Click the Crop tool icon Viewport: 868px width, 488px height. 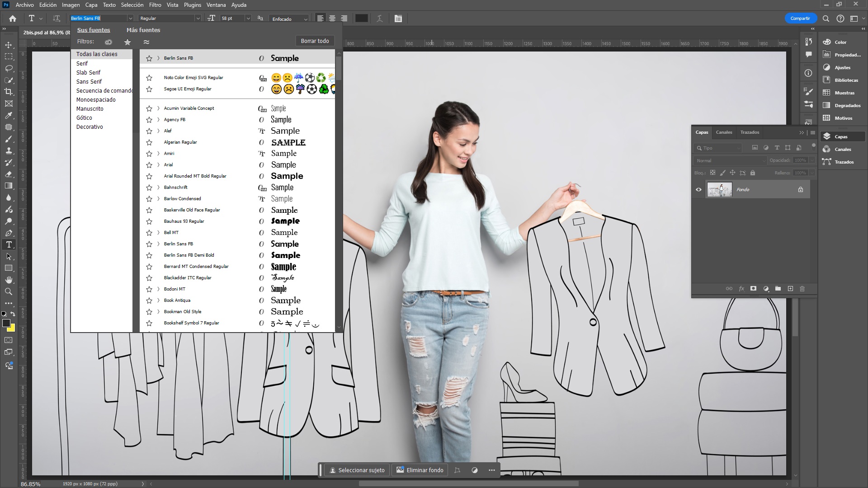coord(8,91)
